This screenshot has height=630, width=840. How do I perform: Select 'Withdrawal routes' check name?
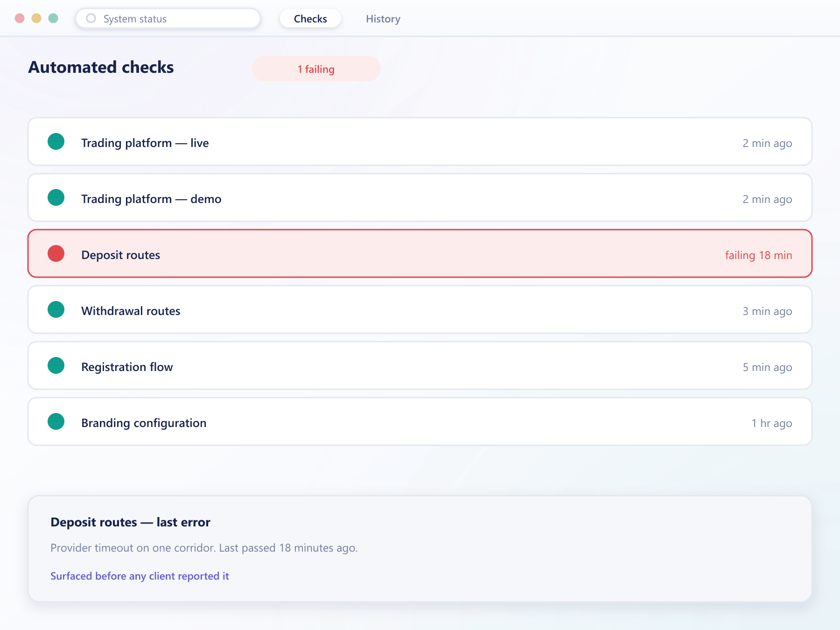[x=131, y=311]
